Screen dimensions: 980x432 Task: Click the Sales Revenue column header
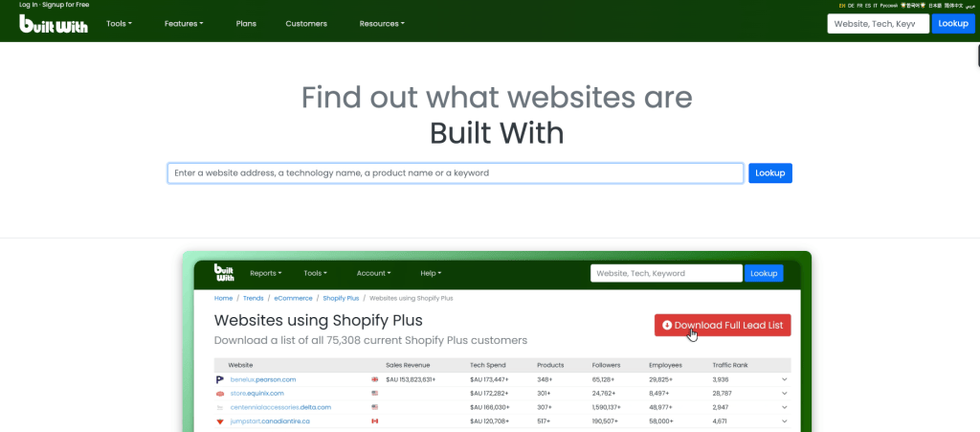408,365
